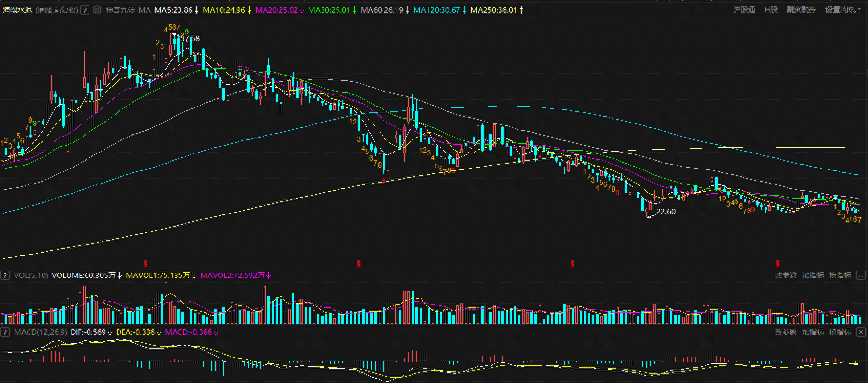Open the gear settings icon before 神奇九转
The image size is (868, 383).
tap(97, 10)
